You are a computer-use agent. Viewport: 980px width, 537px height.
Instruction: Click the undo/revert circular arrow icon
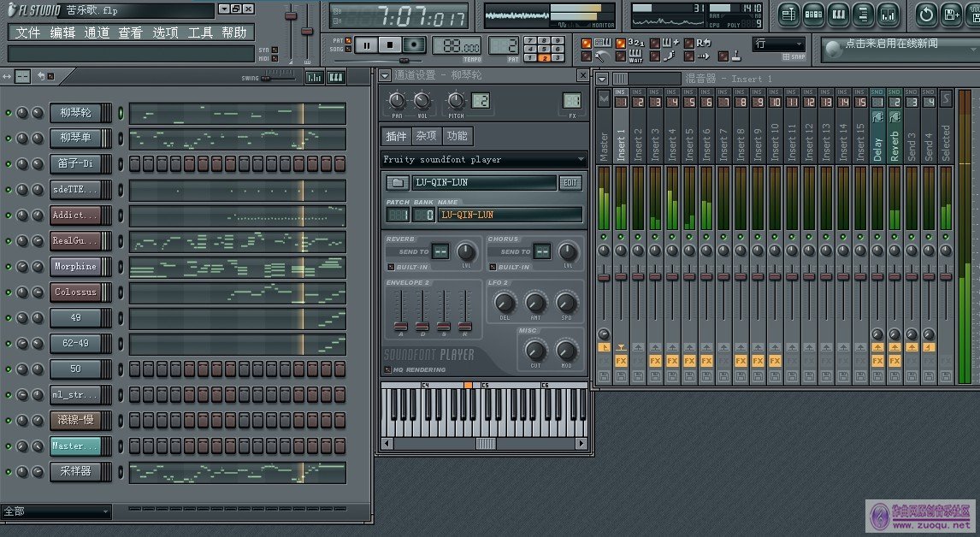point(927,14)
